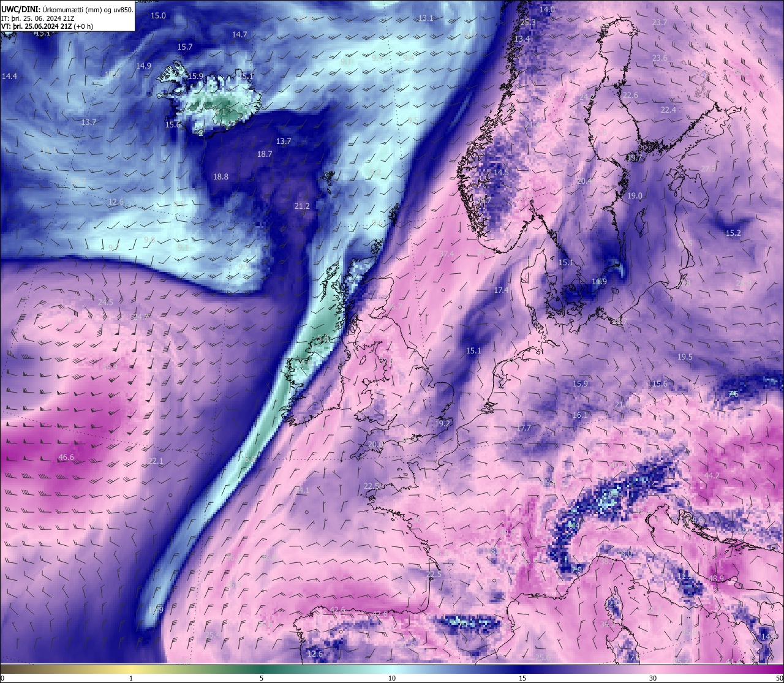The height and width of the screenshot is (683, 784).
Task: Click the 46.6 value over the Atlantic
Action: tap(66, 458)
